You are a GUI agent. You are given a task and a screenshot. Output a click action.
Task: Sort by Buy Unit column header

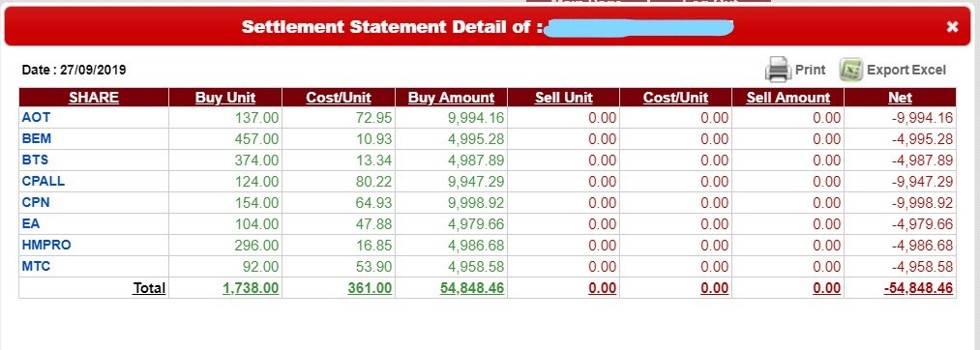pyautogui.click(x=225, y=98)
